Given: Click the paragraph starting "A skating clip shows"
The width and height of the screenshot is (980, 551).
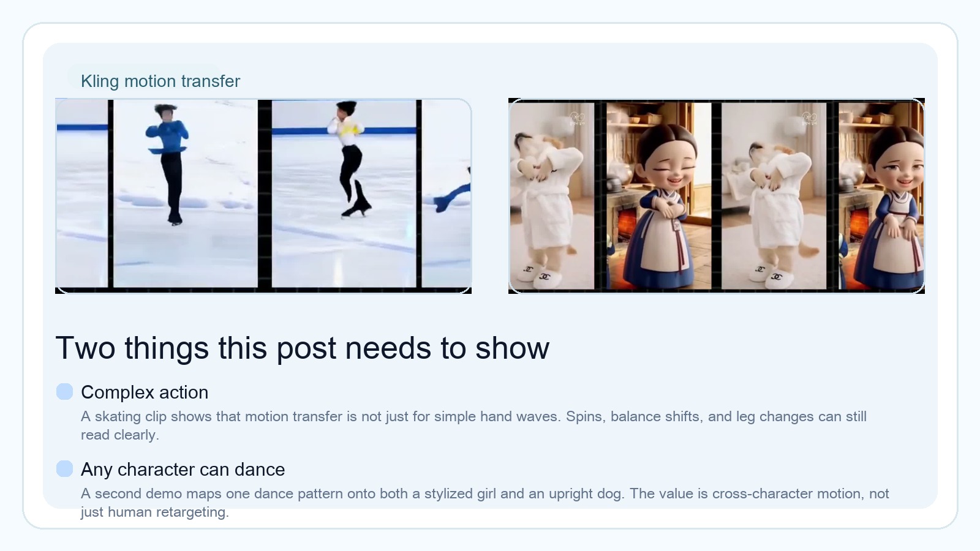Looking at the screenshot, I should 473,425.
